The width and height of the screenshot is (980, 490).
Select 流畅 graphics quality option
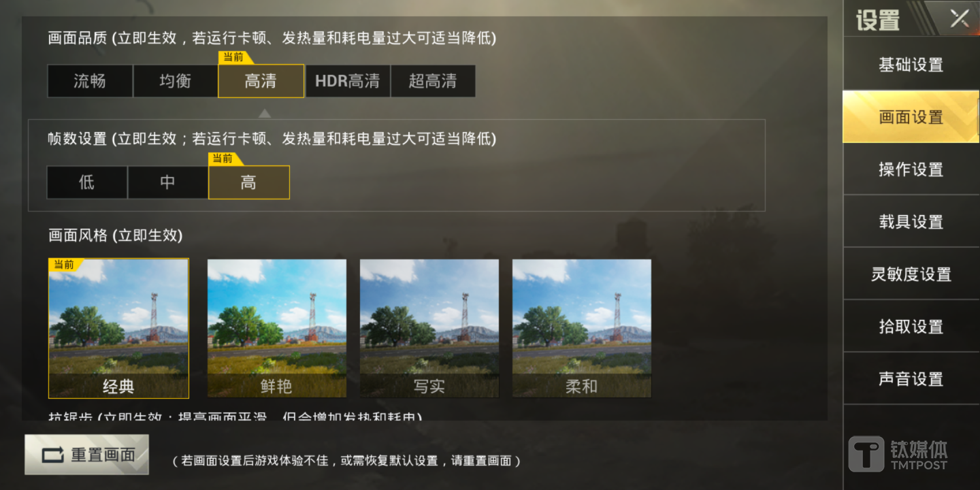90,81
